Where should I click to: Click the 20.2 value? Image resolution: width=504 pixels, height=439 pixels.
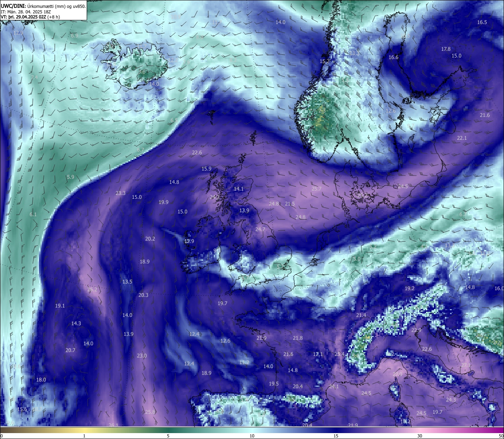point(150,239)
